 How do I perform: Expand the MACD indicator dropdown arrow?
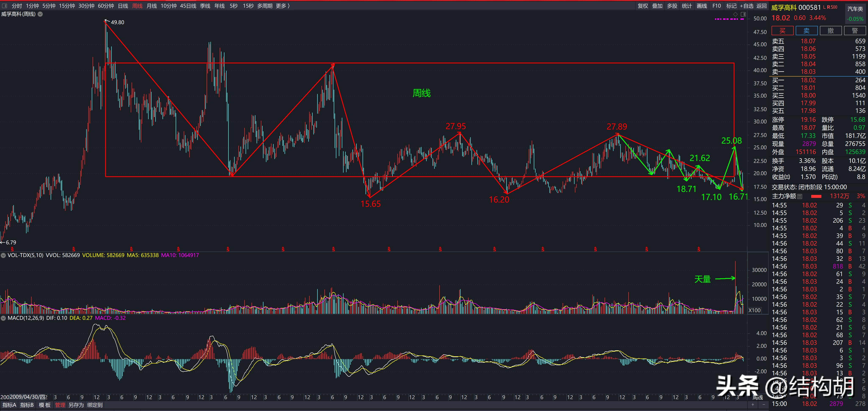click(3, 318)
